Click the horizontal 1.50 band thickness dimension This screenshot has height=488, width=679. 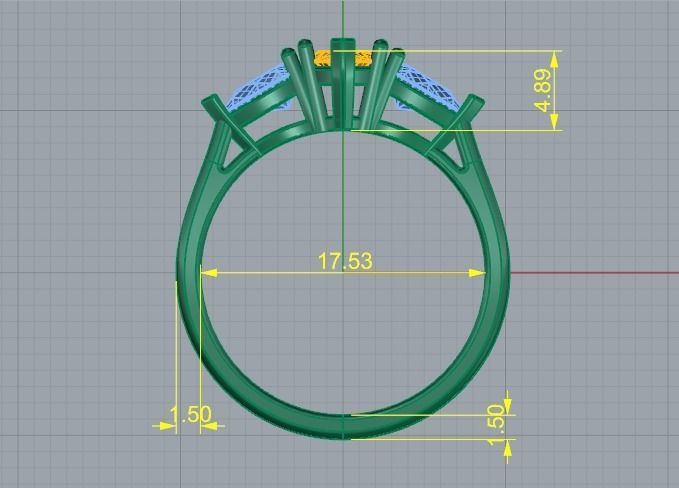click(x=191, y=414)
